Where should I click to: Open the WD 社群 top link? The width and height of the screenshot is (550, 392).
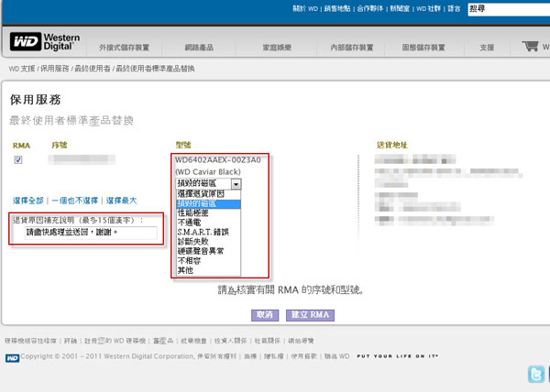(428, 9)
